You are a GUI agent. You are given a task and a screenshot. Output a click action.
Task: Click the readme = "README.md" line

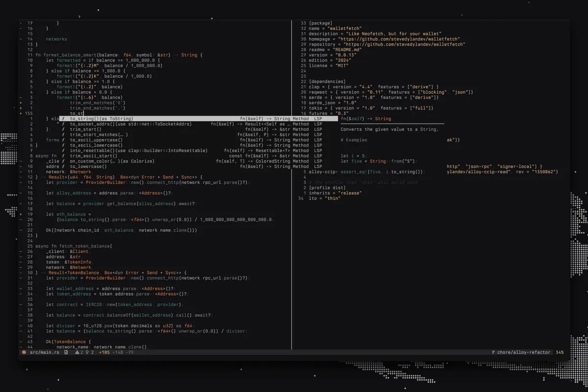coord(335,49)
